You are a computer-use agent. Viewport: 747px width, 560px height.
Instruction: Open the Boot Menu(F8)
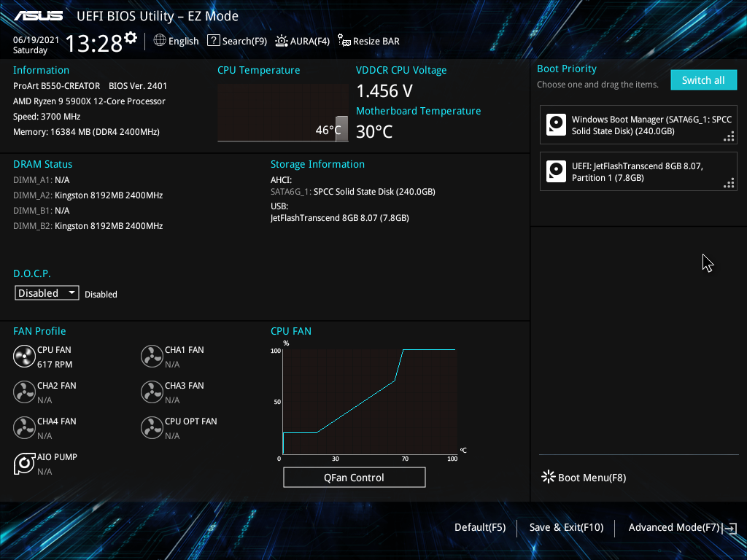pos(582,477)
